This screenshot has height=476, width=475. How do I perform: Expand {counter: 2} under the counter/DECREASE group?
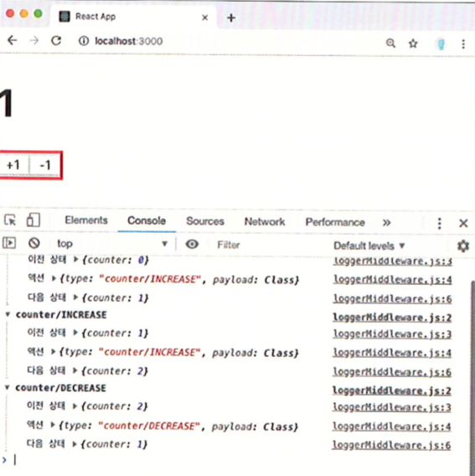tap(75, 406)
